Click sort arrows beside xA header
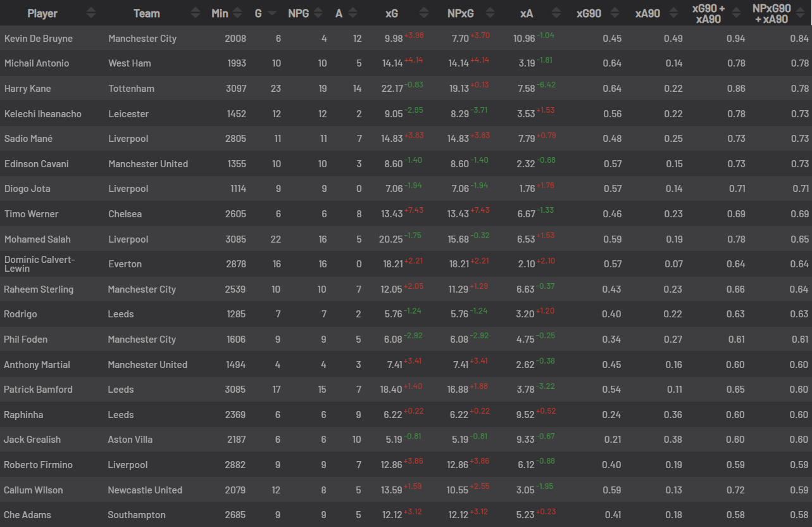 click(556, 13)
